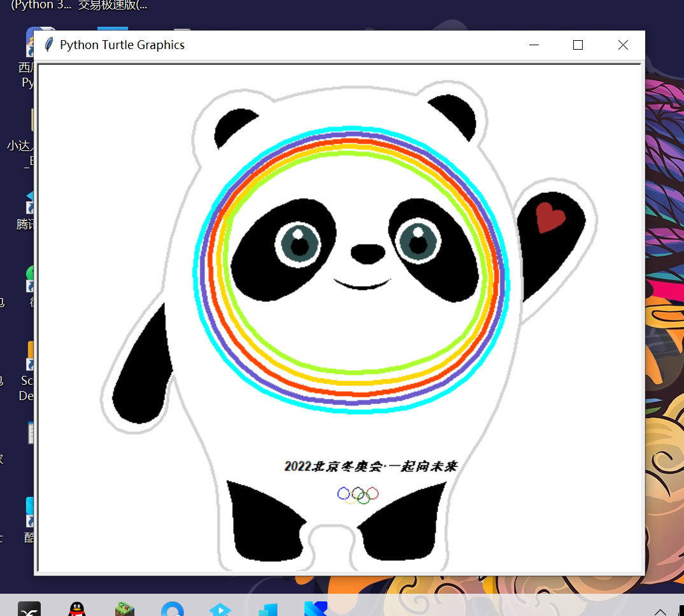Click the '2022北京冬奥会·一起向未来' caption text
The image size is (684, 616).
pyautogui.click(x=371, y=466)
